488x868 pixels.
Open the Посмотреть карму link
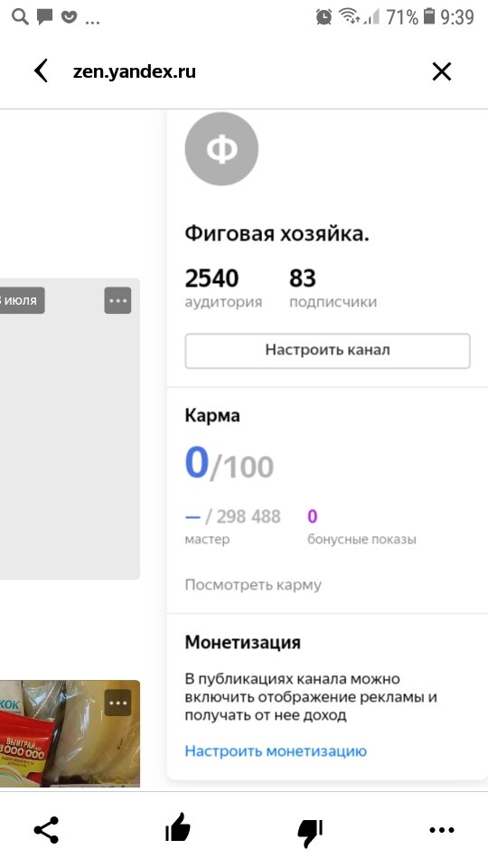[253, 585]
